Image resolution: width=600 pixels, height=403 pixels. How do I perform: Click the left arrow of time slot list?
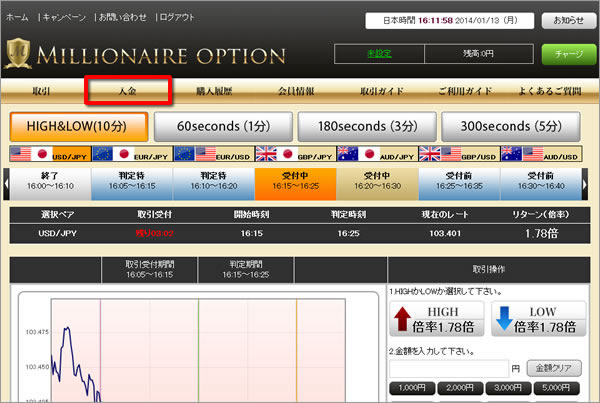[x=6, y=184]
